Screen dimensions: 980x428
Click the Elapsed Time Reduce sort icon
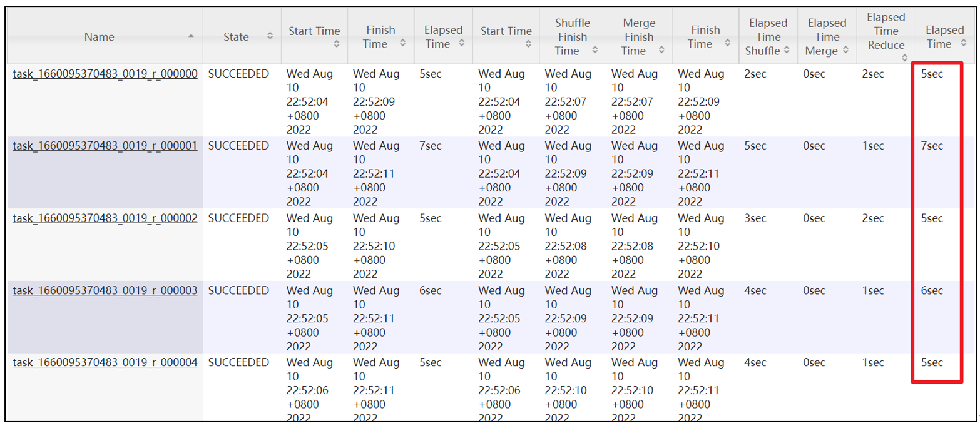pyautogui.click(x=904, y=58)
